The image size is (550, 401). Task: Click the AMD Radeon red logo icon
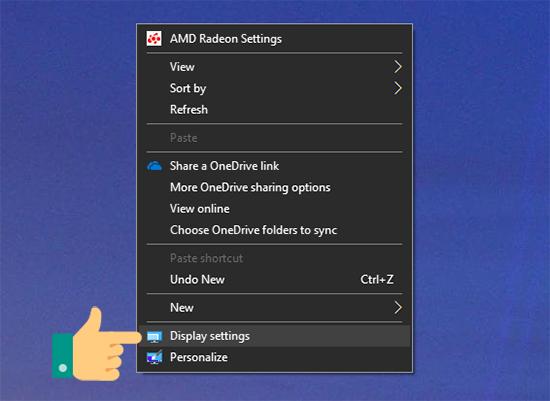(154, 39)
